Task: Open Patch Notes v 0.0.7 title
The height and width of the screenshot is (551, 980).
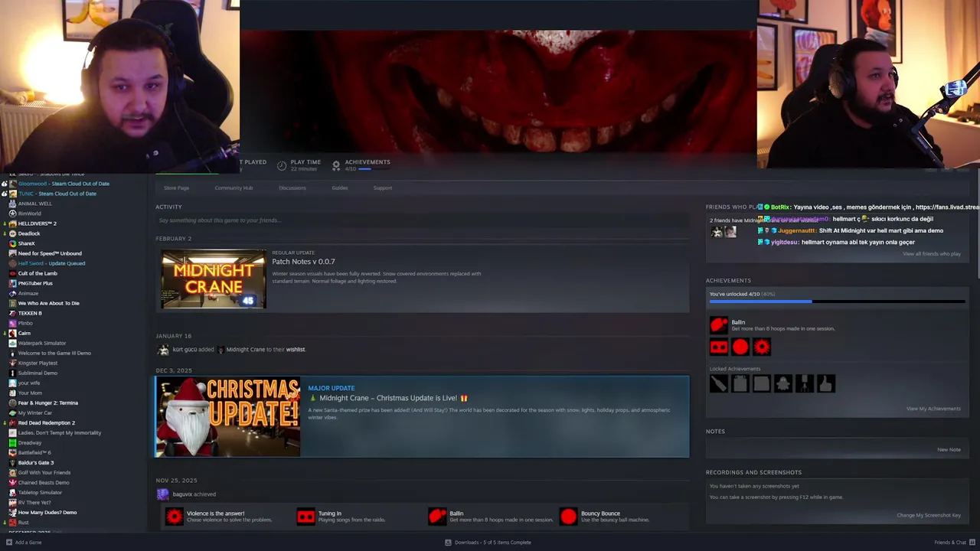Action: [x=303, y=262]
